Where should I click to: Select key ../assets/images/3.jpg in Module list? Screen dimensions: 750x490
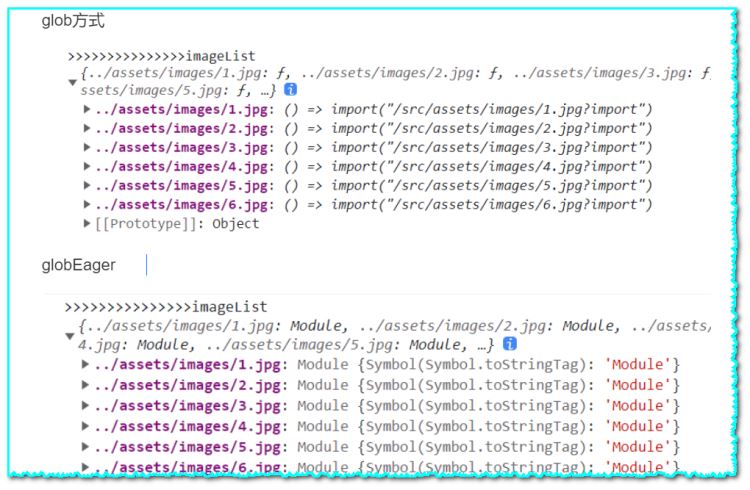coord(188,406)
